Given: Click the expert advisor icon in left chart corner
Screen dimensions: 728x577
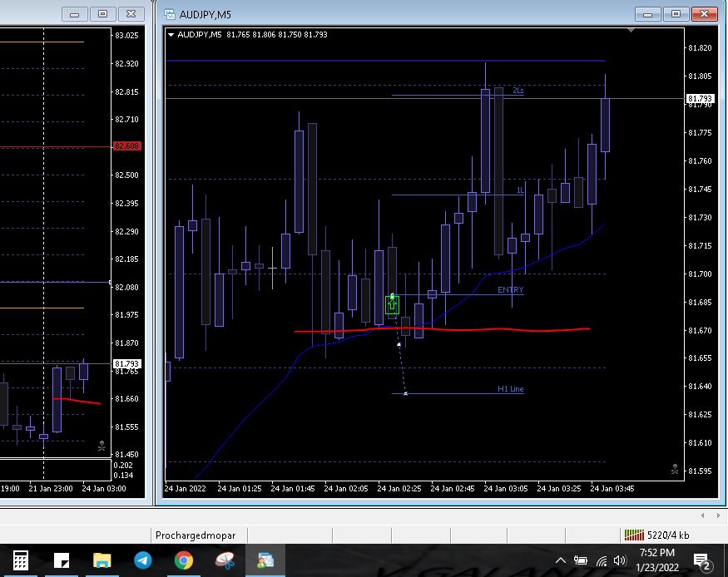Looking at the screenshot, I should tap(102, 446).
